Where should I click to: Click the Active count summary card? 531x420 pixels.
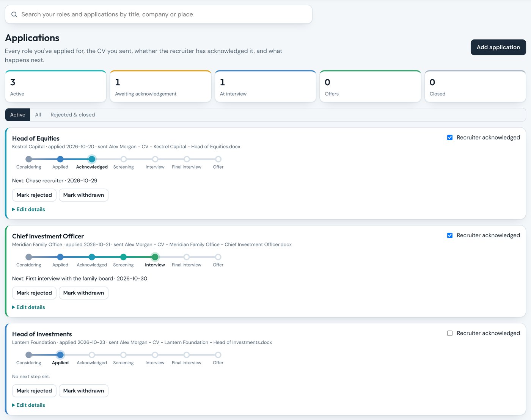[55, 86]
